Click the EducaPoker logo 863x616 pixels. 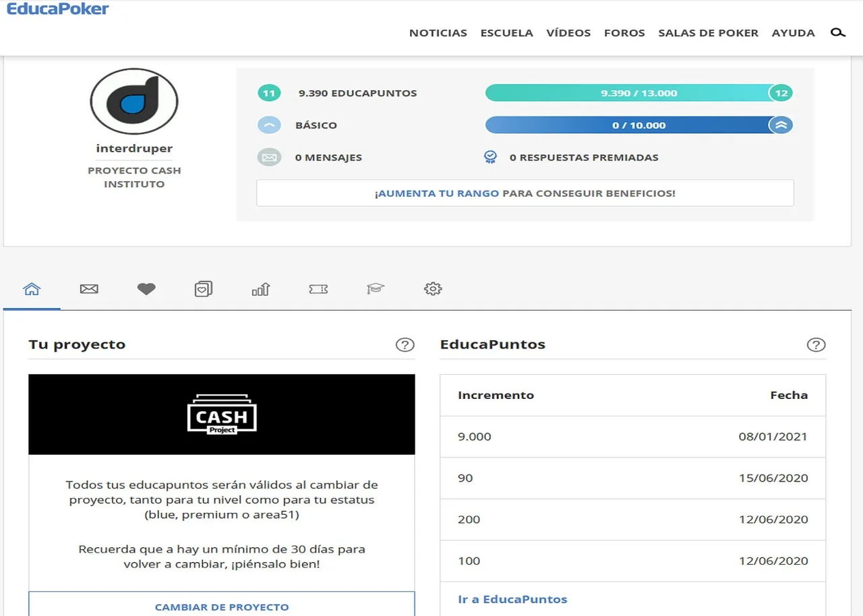point(57,8)
